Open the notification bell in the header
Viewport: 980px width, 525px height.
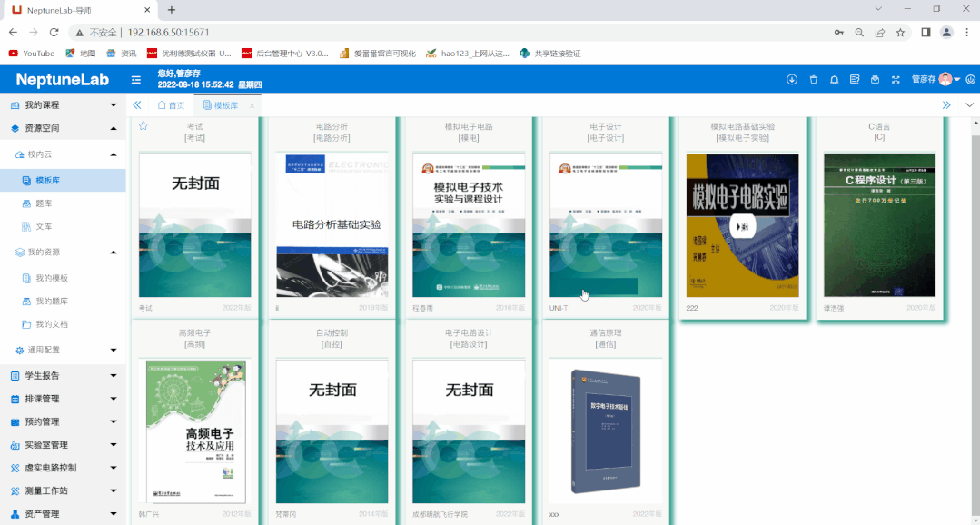(x=834, y=80)
